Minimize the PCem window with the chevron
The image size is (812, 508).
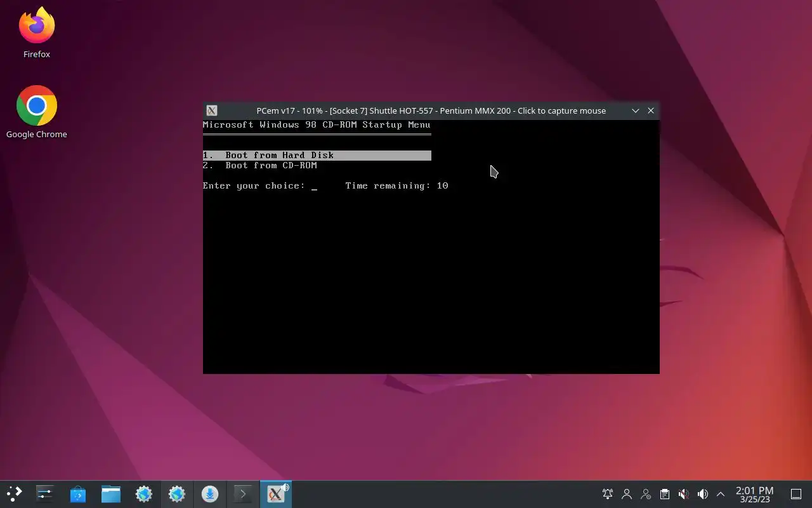(x=635, y=110)
